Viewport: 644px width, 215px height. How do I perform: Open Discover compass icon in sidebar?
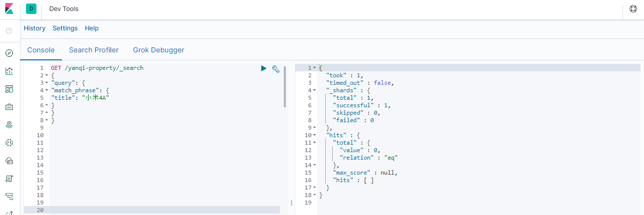coord(9,53)
